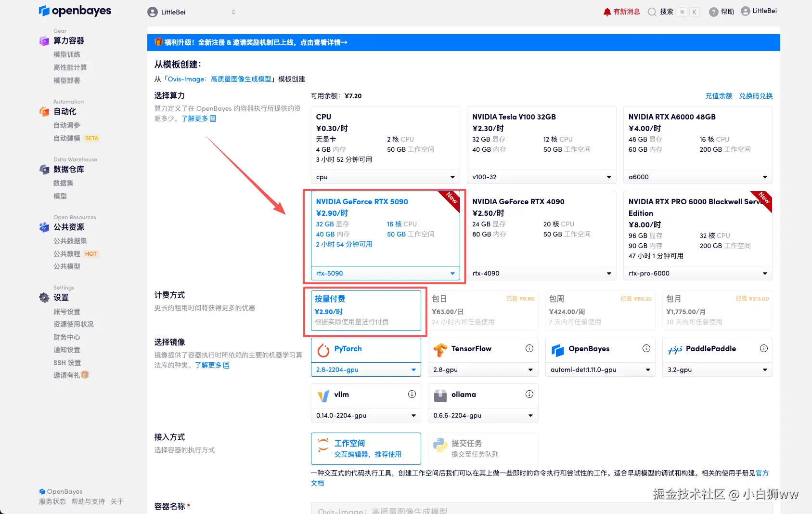Click the 兑换码兑换 redeem code link
Screen dimensions: 812x514
756,96
